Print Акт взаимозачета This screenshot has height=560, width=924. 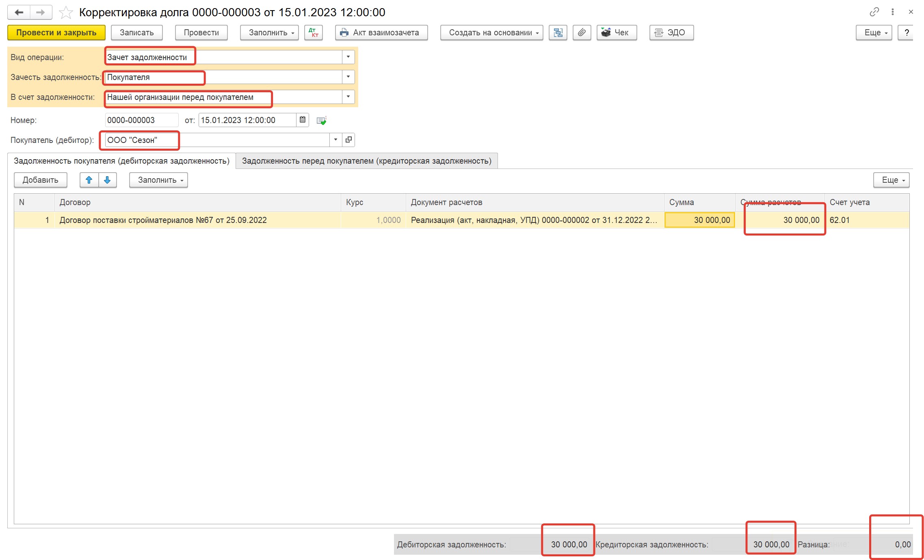pyautogui.click(x=381, y=32)
